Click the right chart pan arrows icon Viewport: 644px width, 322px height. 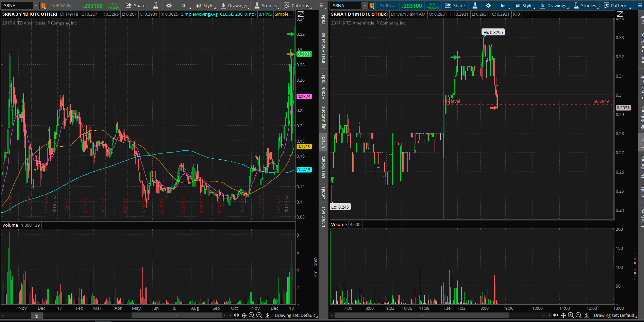(x=556, y=315)
